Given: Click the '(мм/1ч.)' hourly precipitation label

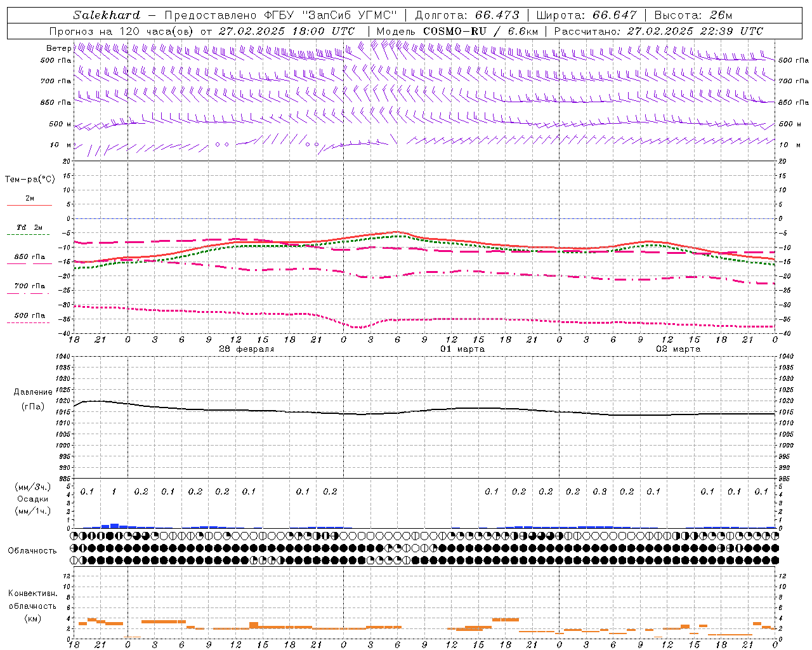Looking at the screenshot, I should click(33, 511).
